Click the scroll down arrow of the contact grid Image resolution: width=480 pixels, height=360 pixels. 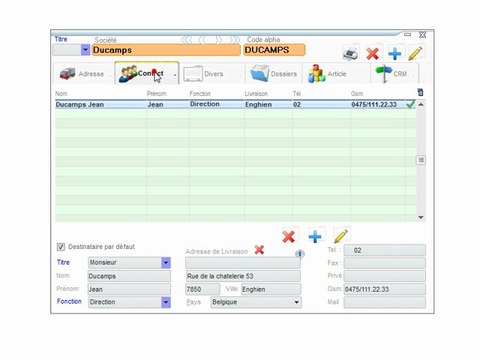tap(421, 217)
